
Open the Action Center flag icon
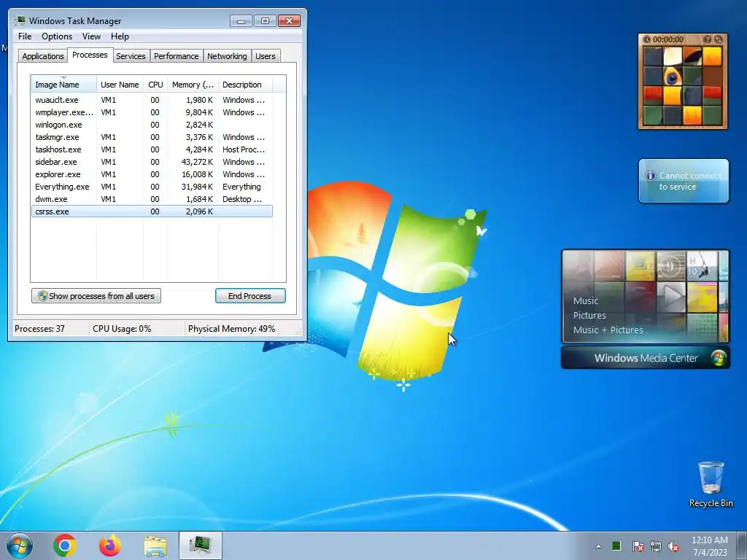pyautogui.click(x=638, y=546)
